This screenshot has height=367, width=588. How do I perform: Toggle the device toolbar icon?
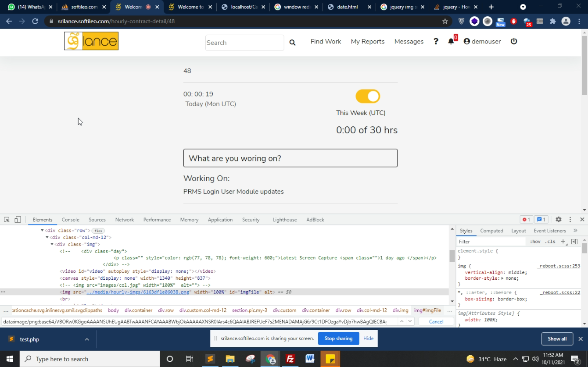[18, 220]
